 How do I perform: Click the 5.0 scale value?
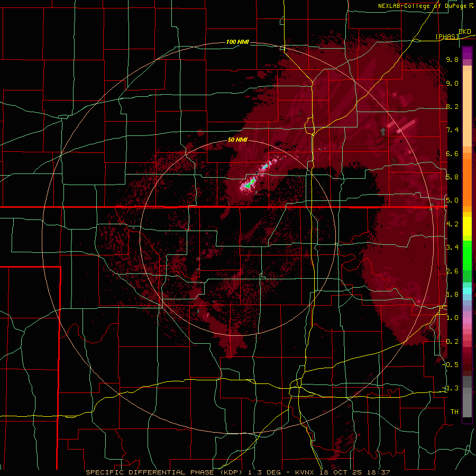point(452,200)
